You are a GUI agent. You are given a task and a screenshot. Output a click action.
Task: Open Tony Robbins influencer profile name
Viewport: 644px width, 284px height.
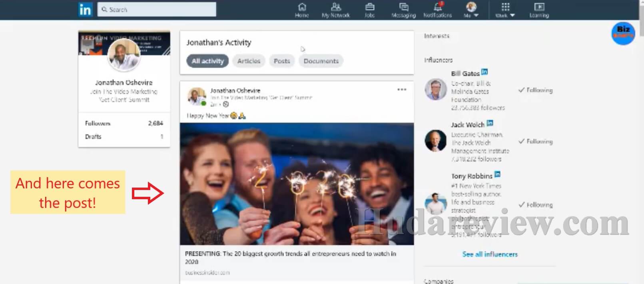[472, 176]
